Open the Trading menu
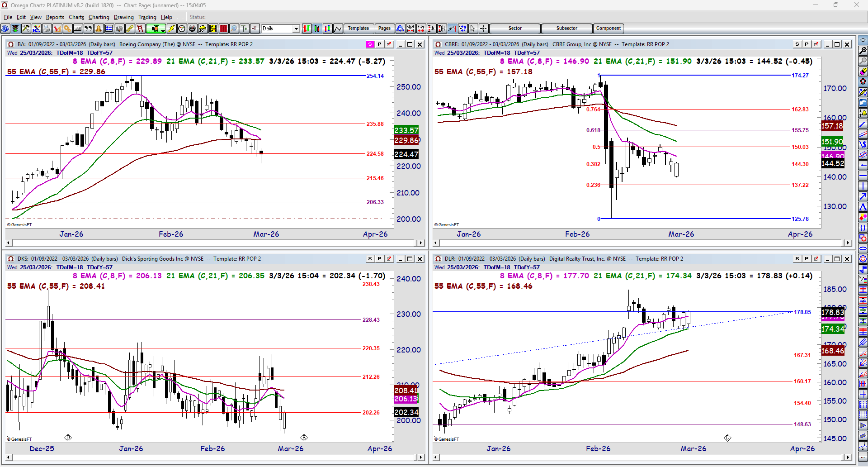 click(x=147, y=17)
